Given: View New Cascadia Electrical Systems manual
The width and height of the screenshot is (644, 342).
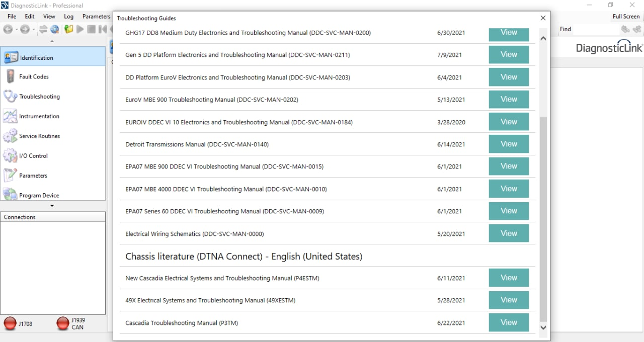Looking at the screenshot, I should pos(509,278).
